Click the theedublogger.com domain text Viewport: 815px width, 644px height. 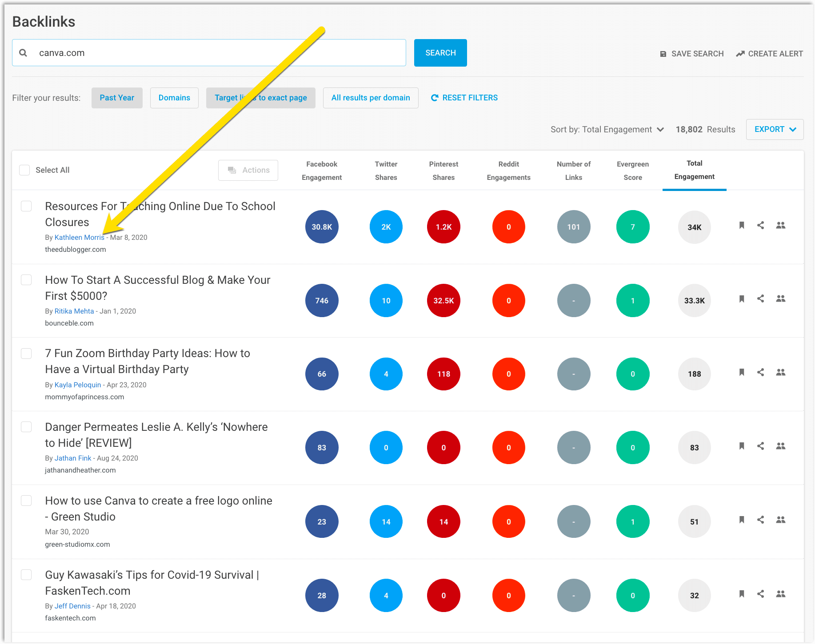click(x=76, y=249)
